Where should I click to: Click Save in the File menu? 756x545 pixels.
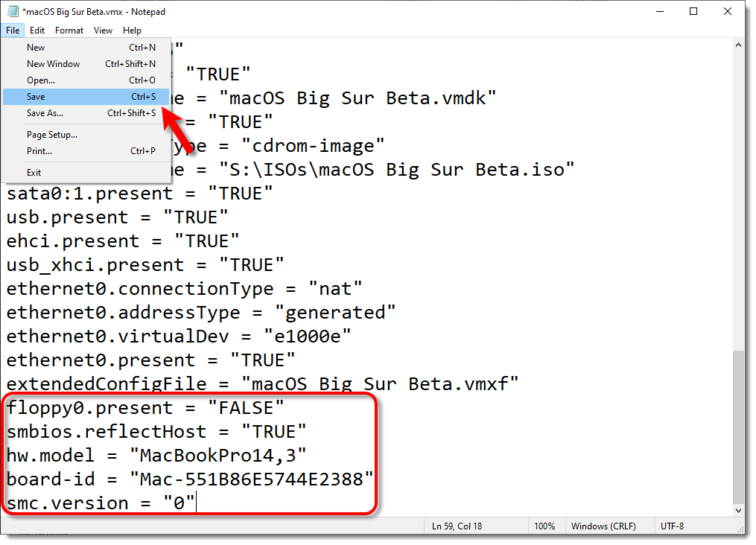coord(86,97)
